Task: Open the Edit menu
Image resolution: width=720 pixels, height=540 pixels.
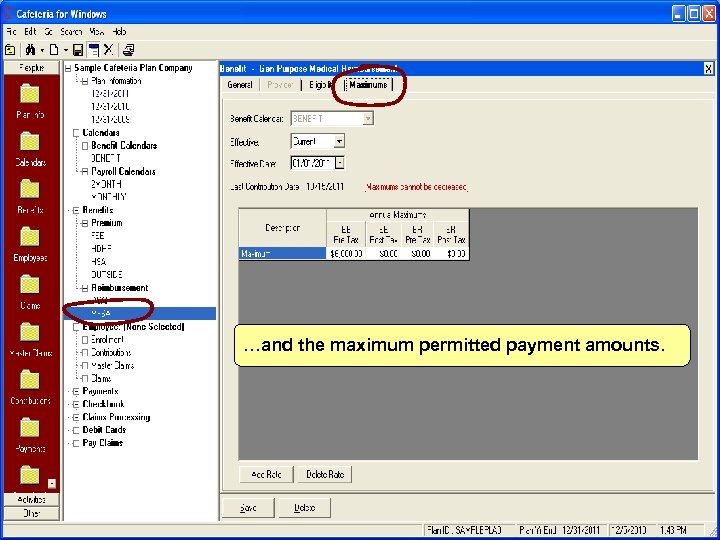Action: point(30,32)
